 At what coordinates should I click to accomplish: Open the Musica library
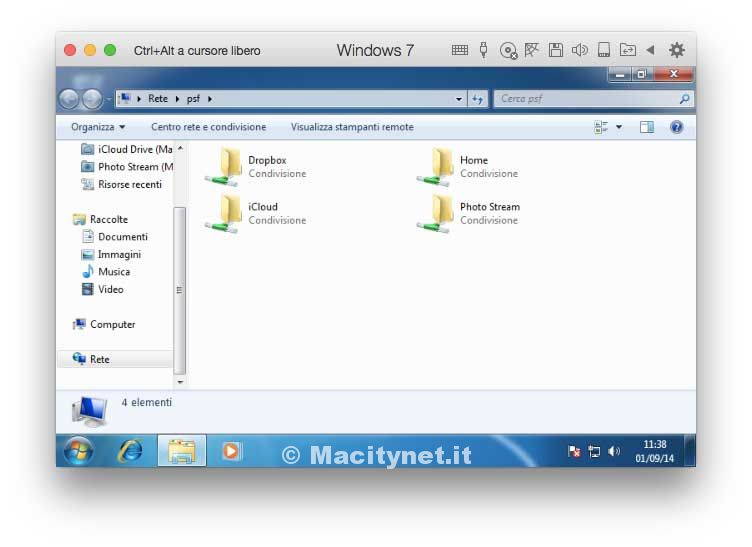[x=106, y=272]
